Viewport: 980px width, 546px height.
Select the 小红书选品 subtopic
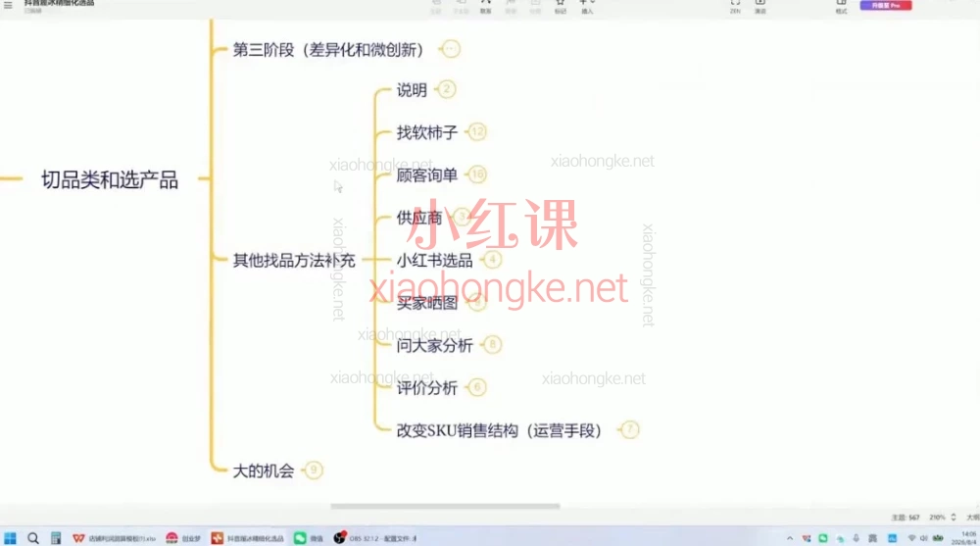(x=434, y=260)
